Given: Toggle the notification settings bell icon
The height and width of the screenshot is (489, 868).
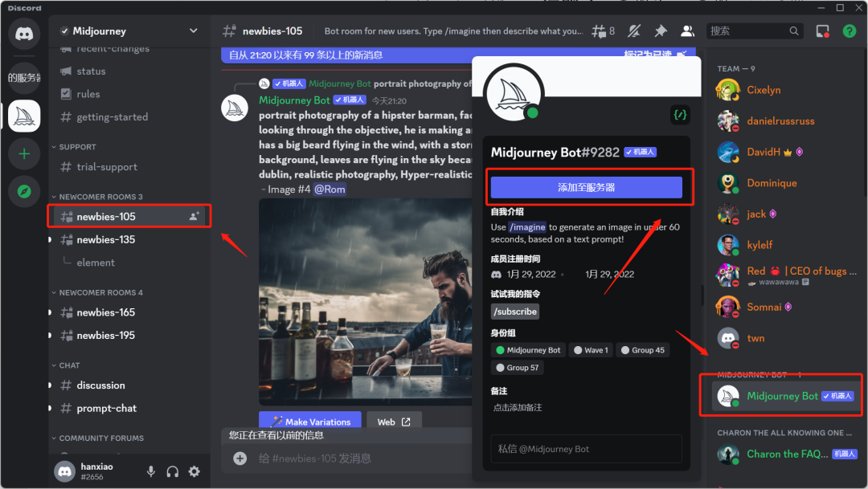Looking at the screenshot, I should [x=634, y=31].
